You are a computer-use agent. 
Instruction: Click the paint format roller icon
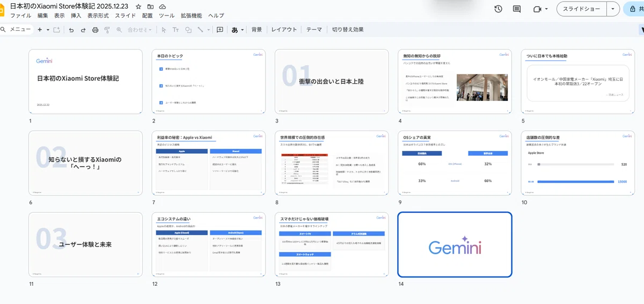[107, 30]
